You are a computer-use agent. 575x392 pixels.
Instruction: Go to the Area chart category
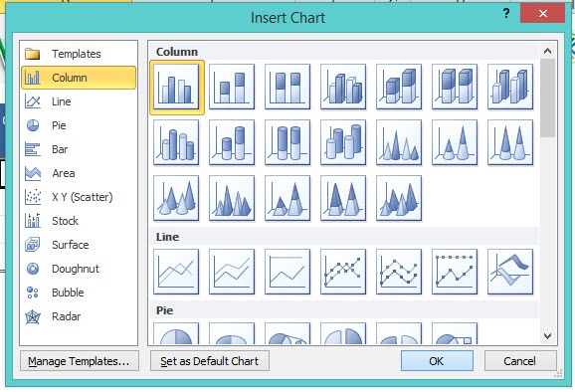click(79, 173)
